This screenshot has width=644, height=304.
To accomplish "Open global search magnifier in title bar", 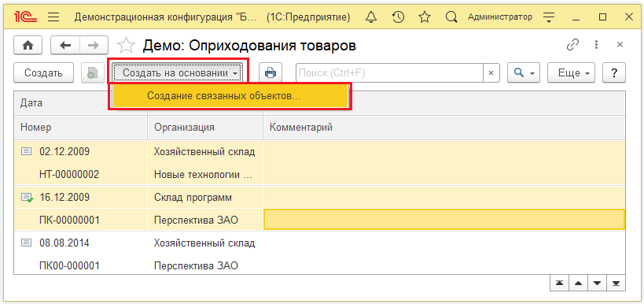I will coord(451,17).
